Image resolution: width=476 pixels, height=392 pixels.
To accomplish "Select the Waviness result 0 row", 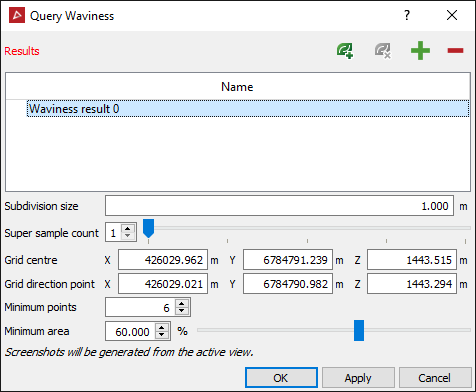I will click(248, 109).
